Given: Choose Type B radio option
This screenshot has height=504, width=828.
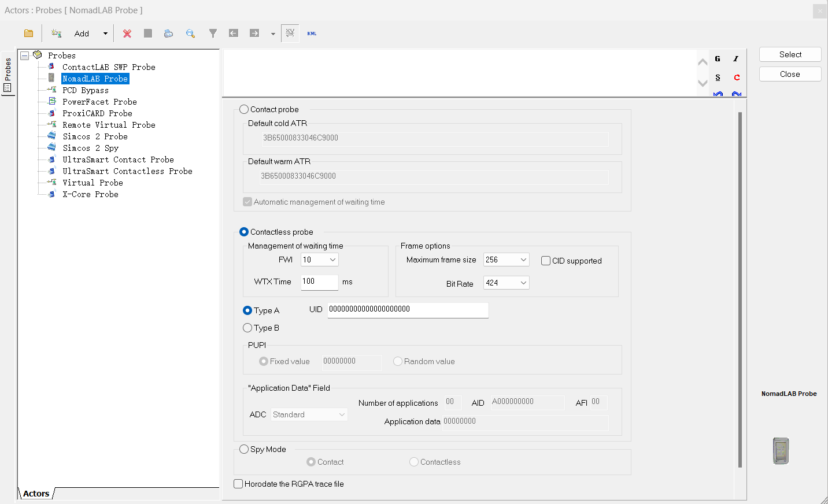Looking at the screenshot, I should [247, 328].
